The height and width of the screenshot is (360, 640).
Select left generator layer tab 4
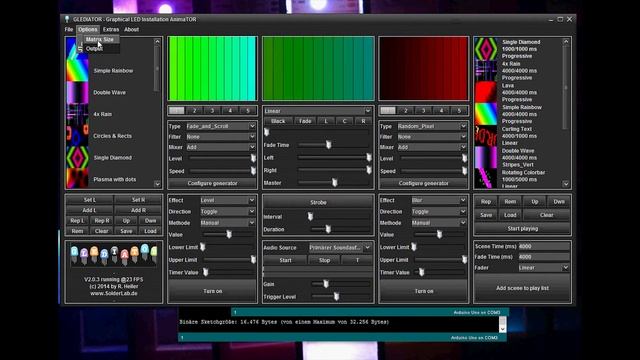pos(230,111)
